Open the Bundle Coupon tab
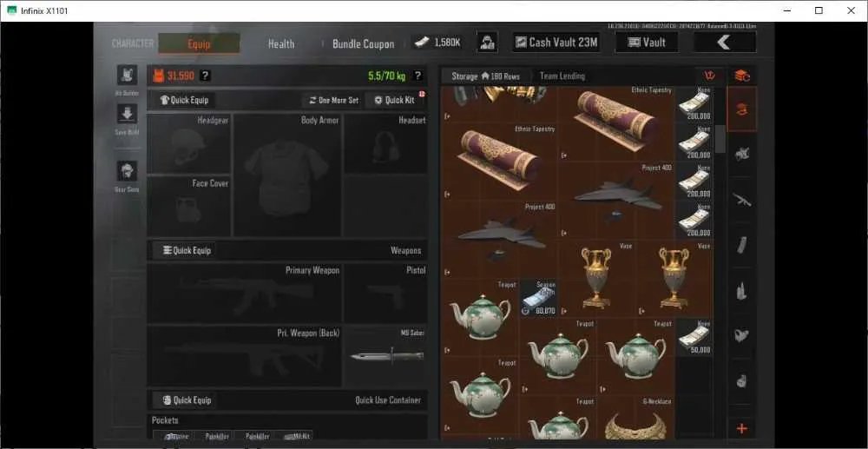The height and width of the screenshot is (449, 868). 363,43
